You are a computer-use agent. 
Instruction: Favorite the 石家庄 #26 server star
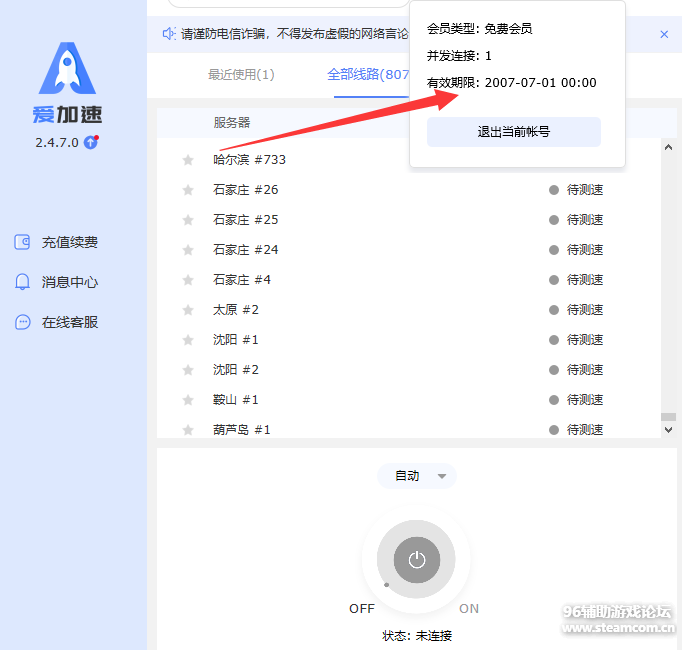tap(188, 190)
